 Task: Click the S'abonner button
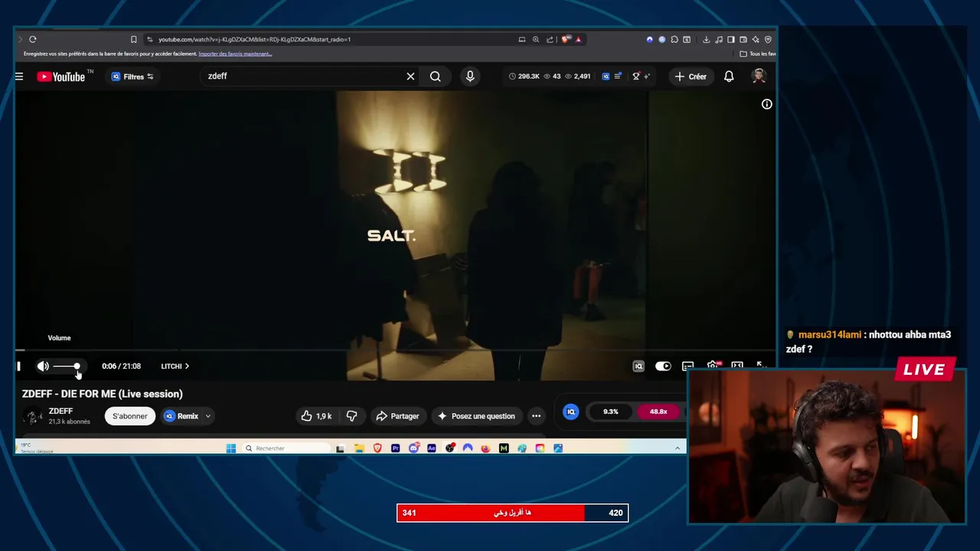tap(129, 416)
